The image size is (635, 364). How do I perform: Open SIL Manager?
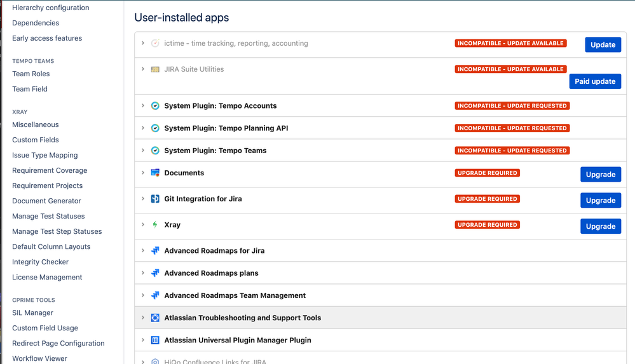point(32,313)
